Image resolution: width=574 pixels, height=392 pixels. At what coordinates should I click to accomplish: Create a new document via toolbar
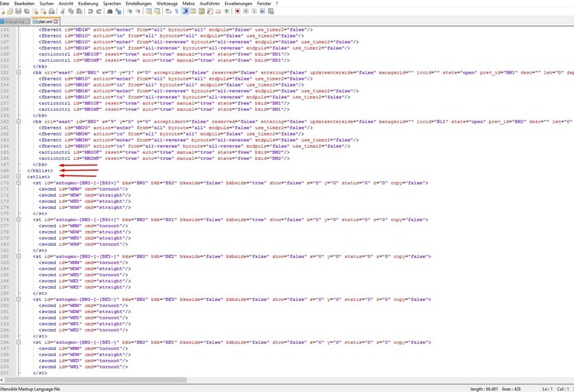tap(2, 11)
